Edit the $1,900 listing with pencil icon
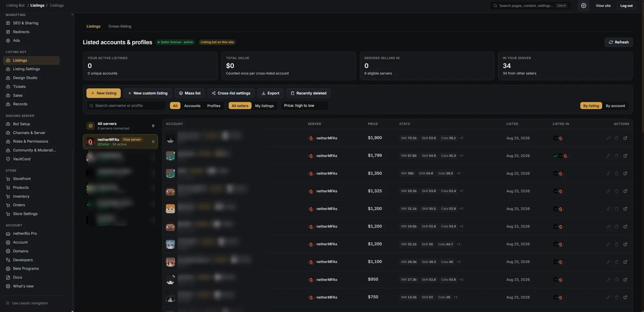644x312 pixels. tap(608, 138)
